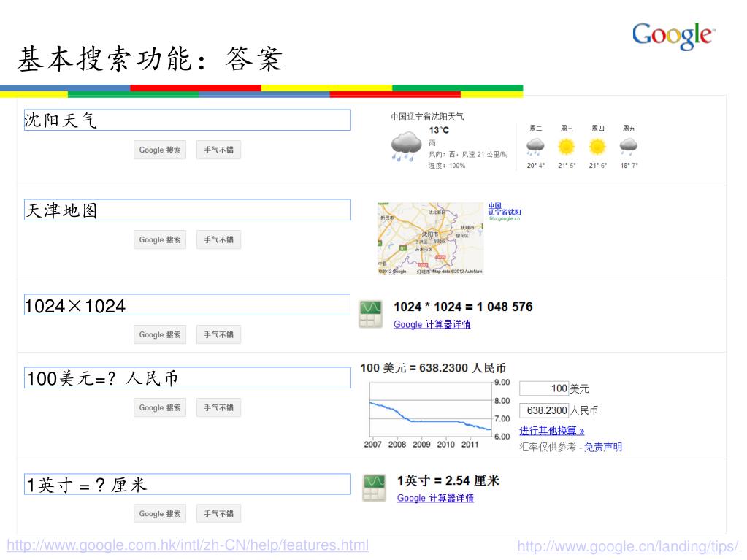This screenshot has width=747, height=560.
Task: Click the exchange rate history chart
Action: pyautogui.click(x=437, y=414)
